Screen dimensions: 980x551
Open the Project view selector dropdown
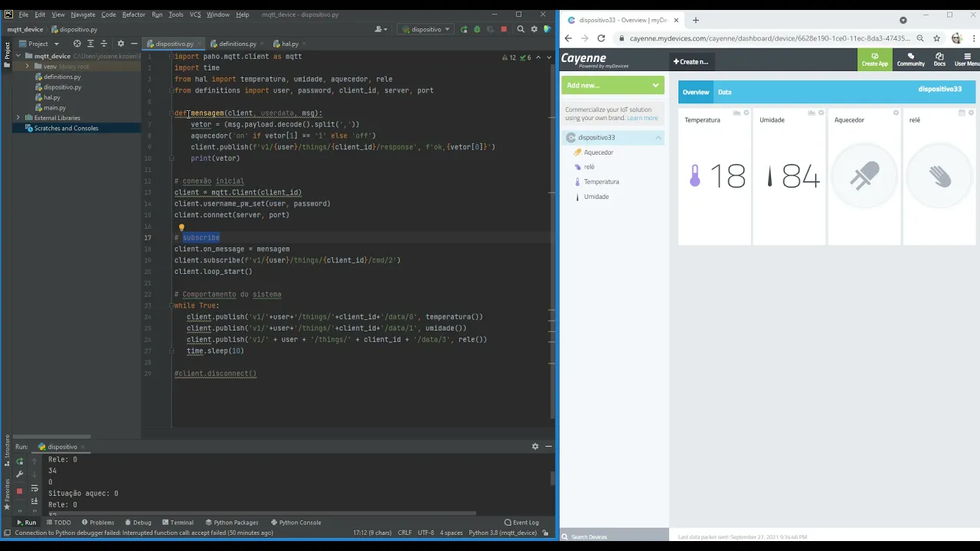pos(38,44)
